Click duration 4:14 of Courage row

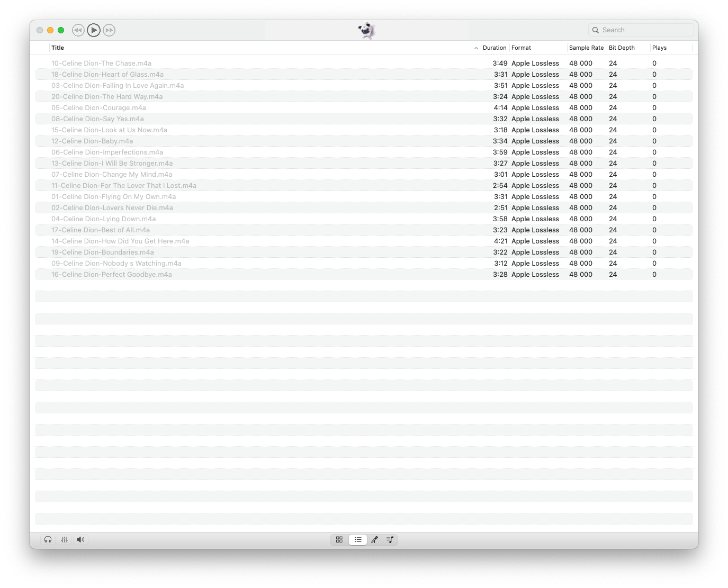pyautogui.click(x=500, y=108)
